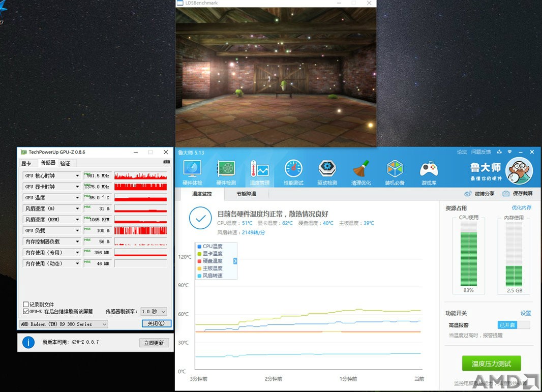This screenshot has width=542, height=392.
Task: Start the 温度压力测试 stress test
Action: [491, 364]
